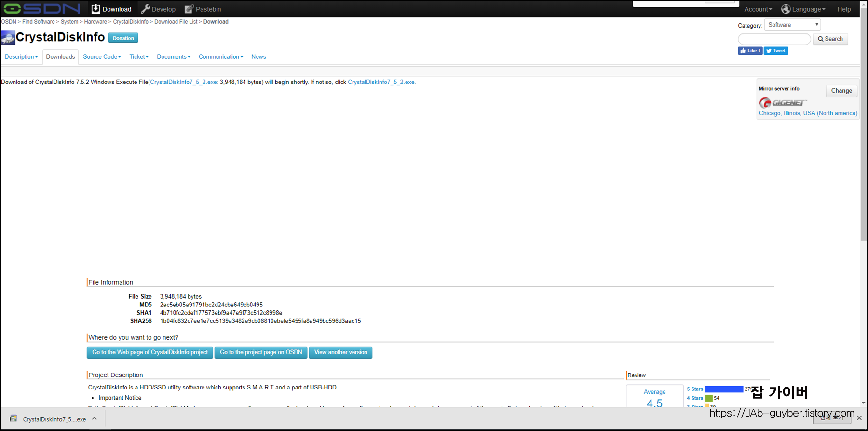868x431 pixels.
Task: Click the Develop wrench icon
Action: click(x=145, y=9)
